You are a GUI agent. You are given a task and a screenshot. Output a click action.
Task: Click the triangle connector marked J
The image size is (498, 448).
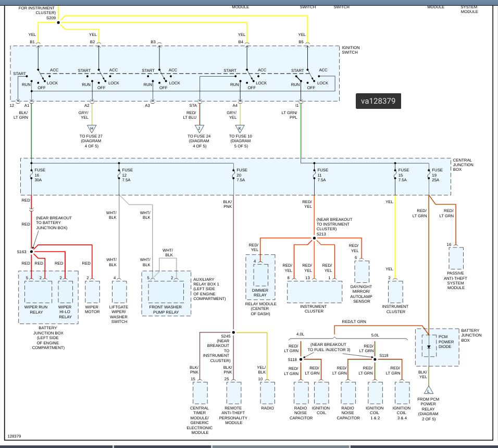(199, 128)
